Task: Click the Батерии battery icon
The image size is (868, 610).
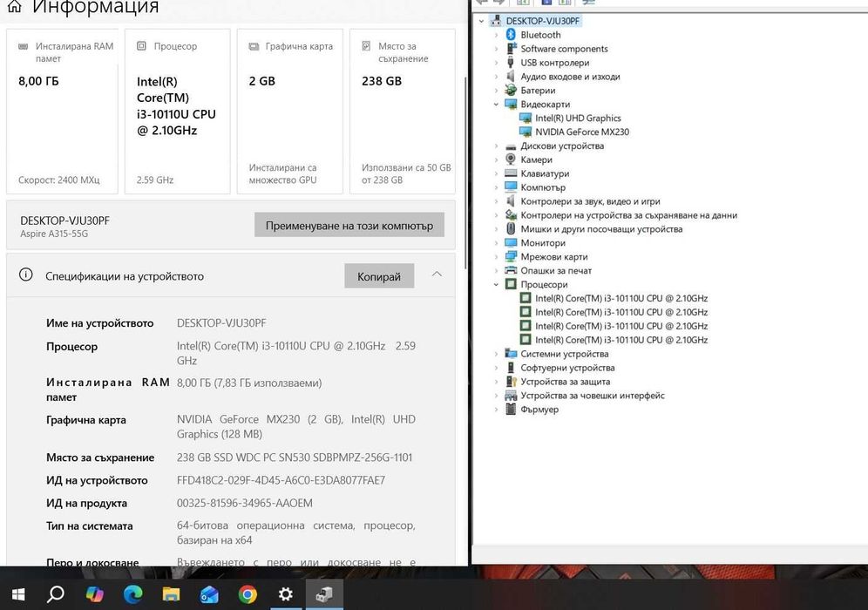Action: (511, 91)
